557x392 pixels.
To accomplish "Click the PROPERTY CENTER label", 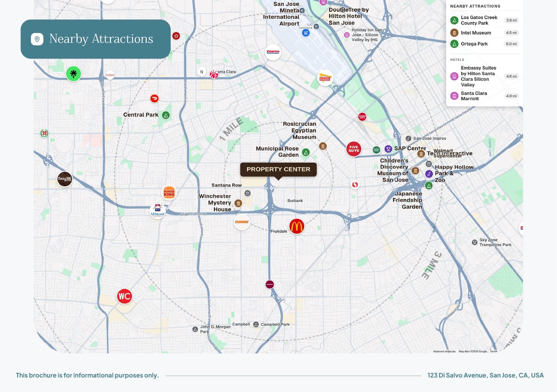I will pos(278,169).
